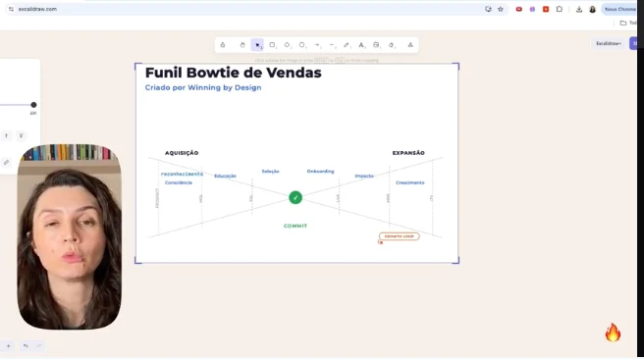Click the Impacto stage label
644x359 pixels.
click(364, 176)
